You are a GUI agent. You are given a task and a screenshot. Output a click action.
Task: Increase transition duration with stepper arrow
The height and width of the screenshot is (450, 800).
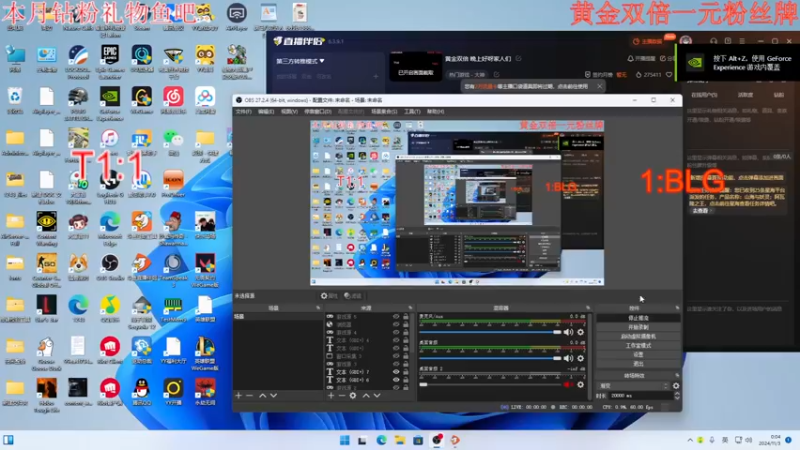coord(677,393)
